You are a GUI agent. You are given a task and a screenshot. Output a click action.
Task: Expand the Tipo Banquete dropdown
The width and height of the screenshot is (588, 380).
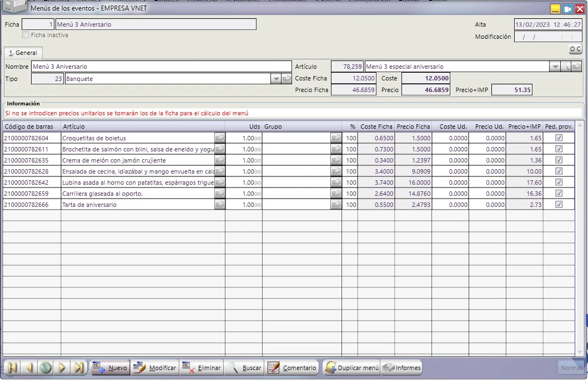pyautogui.click(x=275, y=79)
